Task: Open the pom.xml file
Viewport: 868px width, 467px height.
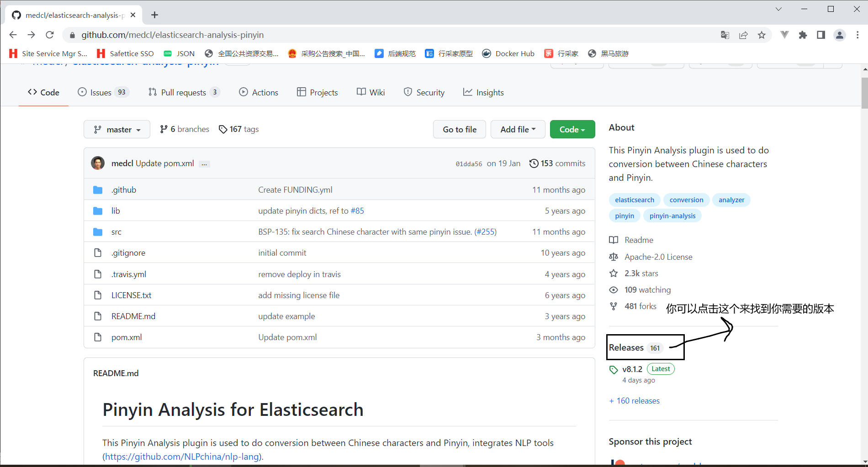Action: pos(127,337)
